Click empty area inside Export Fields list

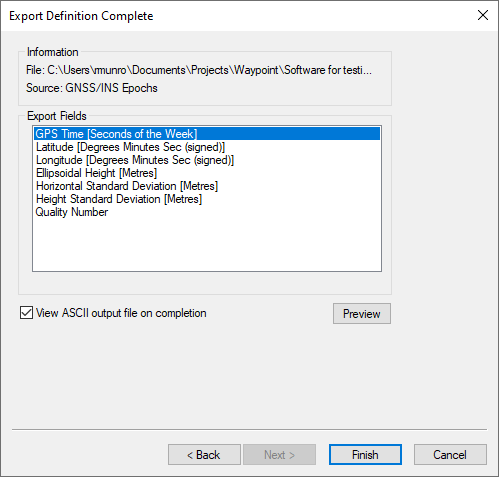(x=207, y=245)
